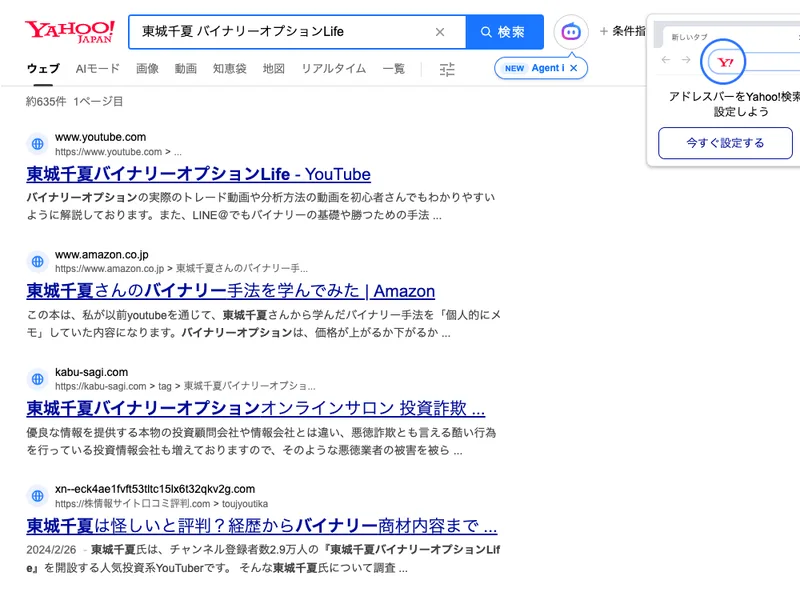Switch to the 地図 tab

tap(273, 68)
